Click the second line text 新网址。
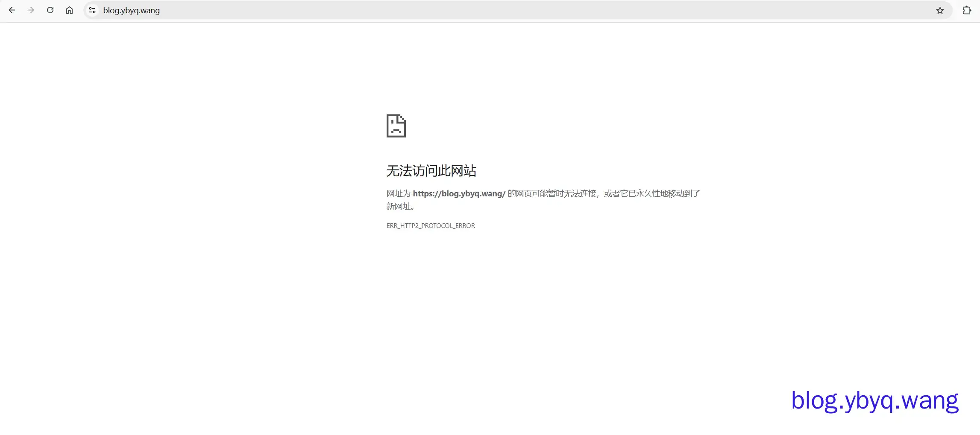 pyautogui.click(x=400, y=207)
